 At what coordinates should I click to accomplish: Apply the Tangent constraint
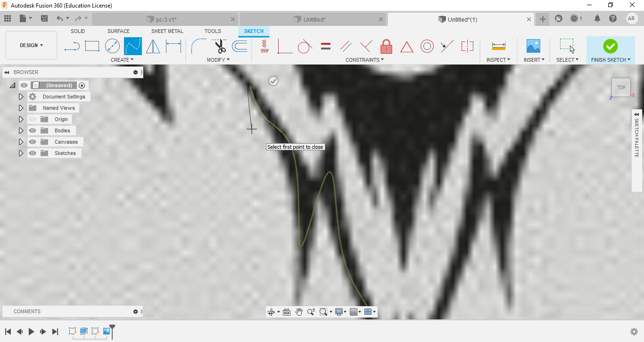tap(305, 46)
